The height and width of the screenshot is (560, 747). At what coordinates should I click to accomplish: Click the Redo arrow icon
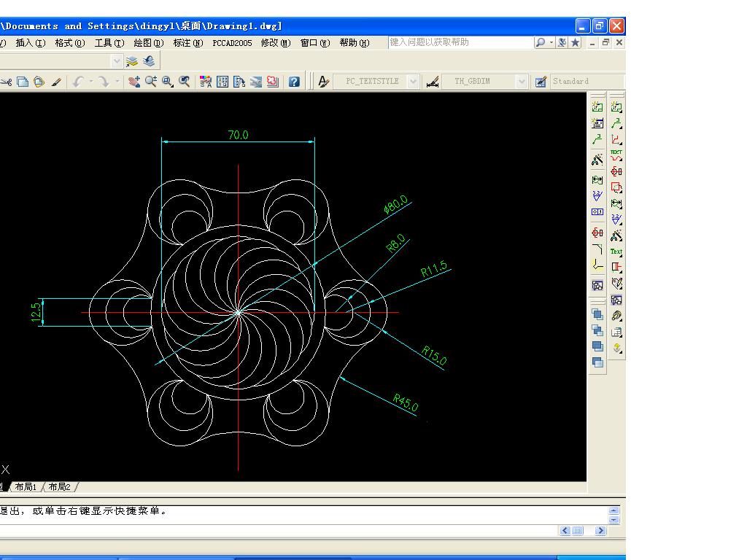(104, 82)
